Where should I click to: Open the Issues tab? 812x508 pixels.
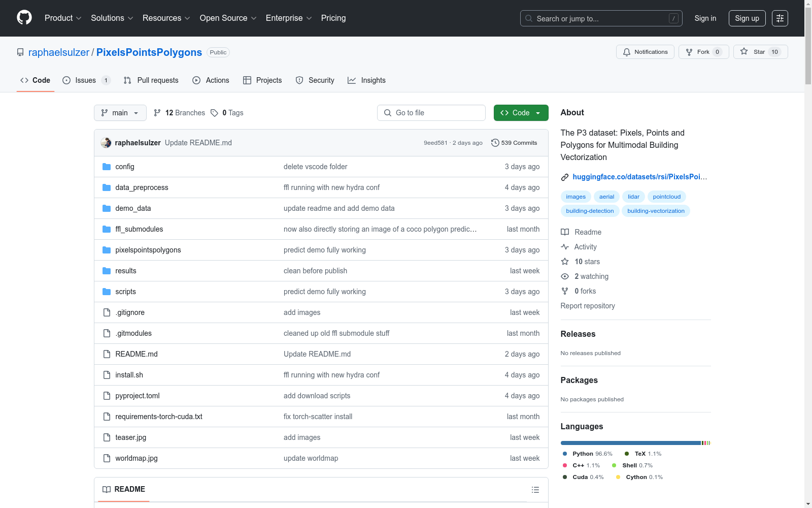pos(86,80)
